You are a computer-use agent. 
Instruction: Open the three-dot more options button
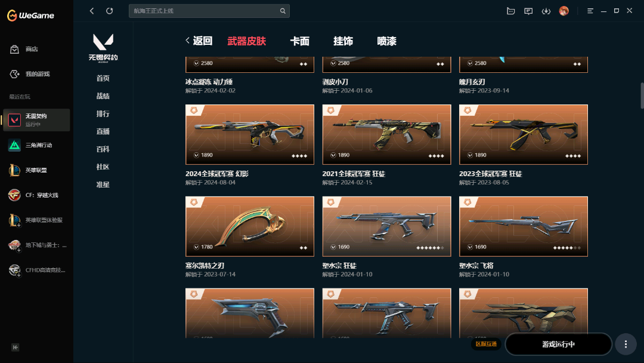click(626, 344)
